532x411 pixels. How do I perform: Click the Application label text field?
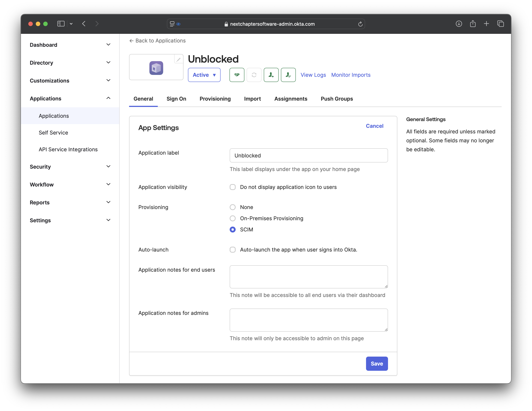pos(309,155)
